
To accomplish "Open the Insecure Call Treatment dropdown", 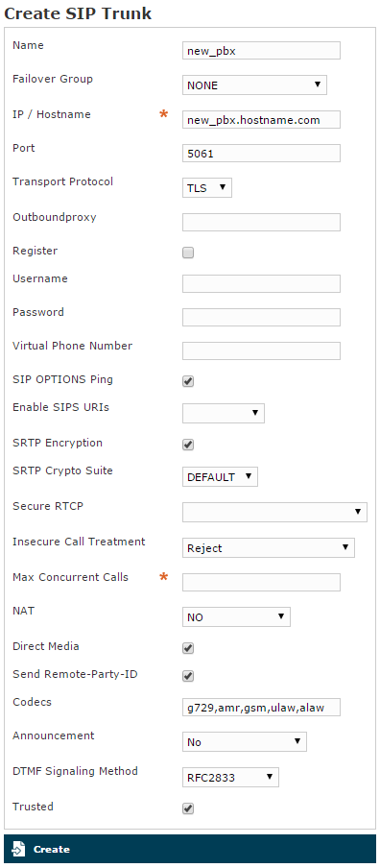I will tap(269, 547).
